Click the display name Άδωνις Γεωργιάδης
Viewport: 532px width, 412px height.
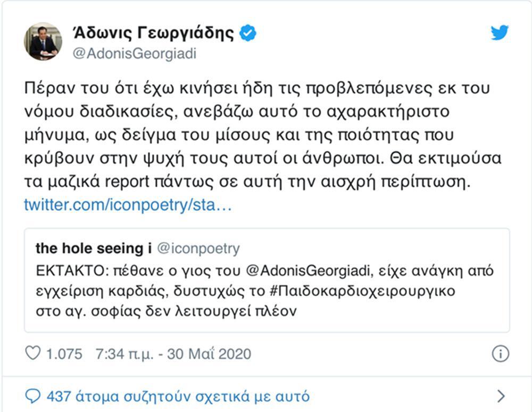pyautogui.click(x=153, y=33)
